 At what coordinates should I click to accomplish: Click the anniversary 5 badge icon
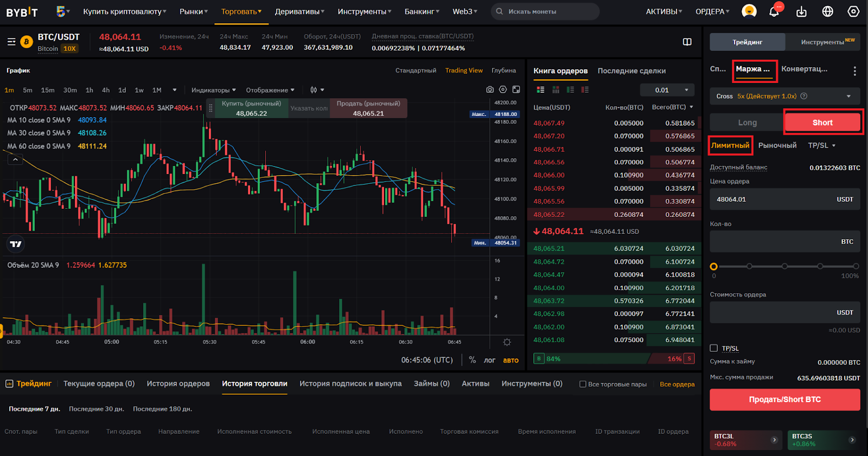coord(61,11)
